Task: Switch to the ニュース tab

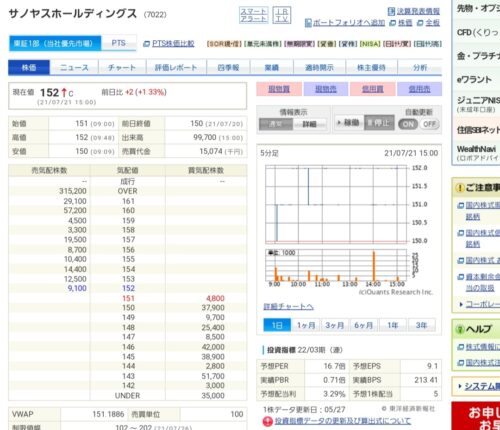Action: [74, 67]
